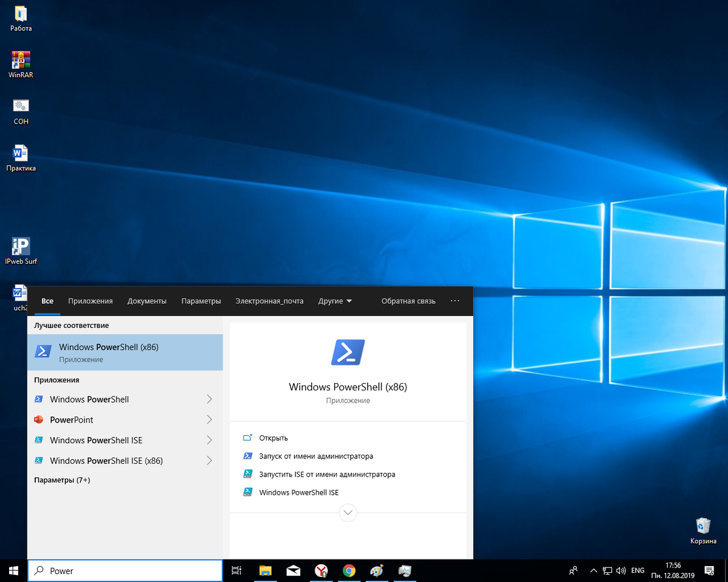Show hidden tray icons chevron
This screenshot has height=582, width=728.
point(594,570)
